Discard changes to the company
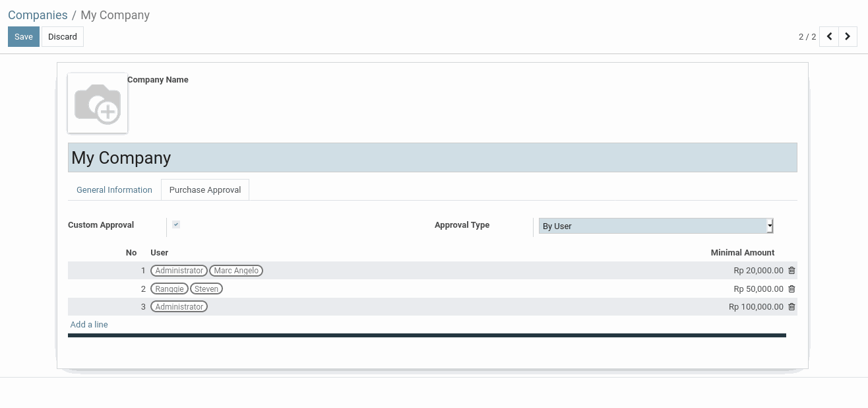This screenshot has height=408, width=868. pos(63,37)
